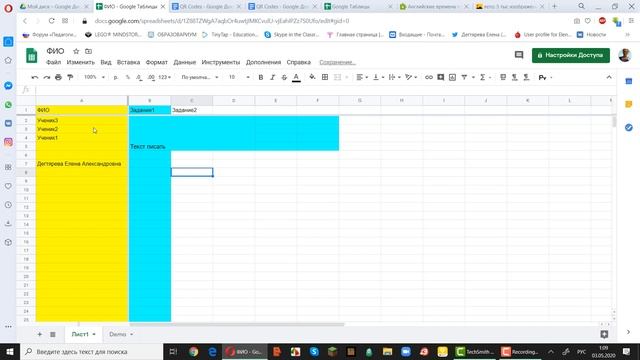Viewport: 640px width, 360px height.
Task: Click the Google account avatar
Action: (624, 55)
